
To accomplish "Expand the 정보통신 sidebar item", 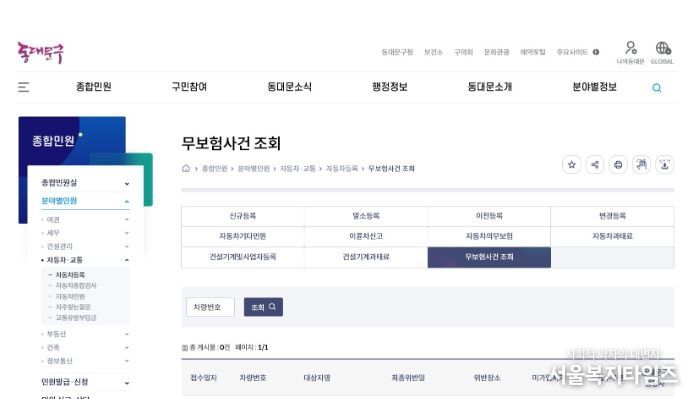I will point(85,361).
